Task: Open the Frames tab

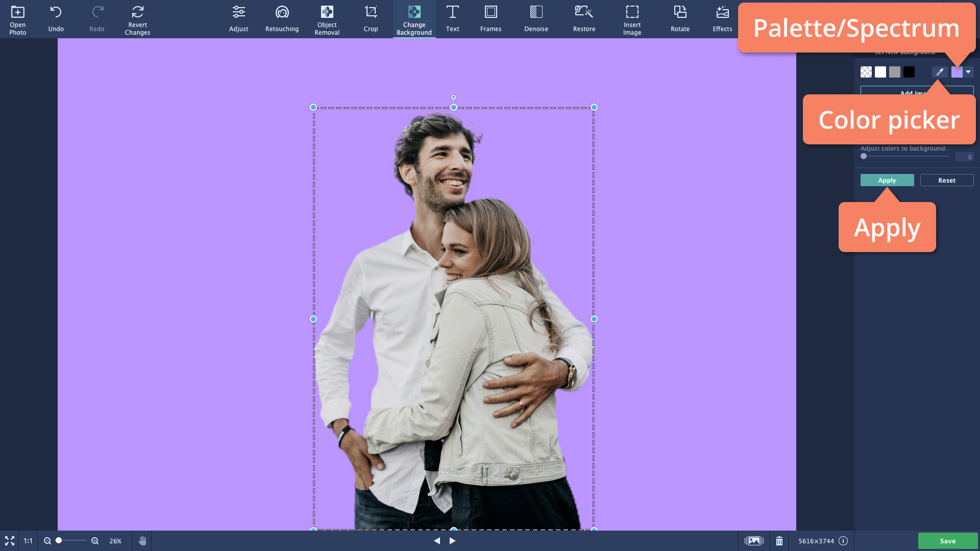Action: pos(491,19)
